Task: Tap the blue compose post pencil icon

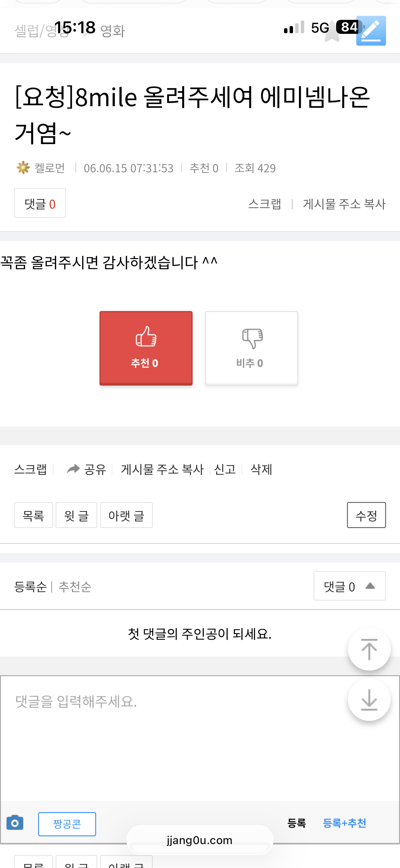Action: point(371,31)
